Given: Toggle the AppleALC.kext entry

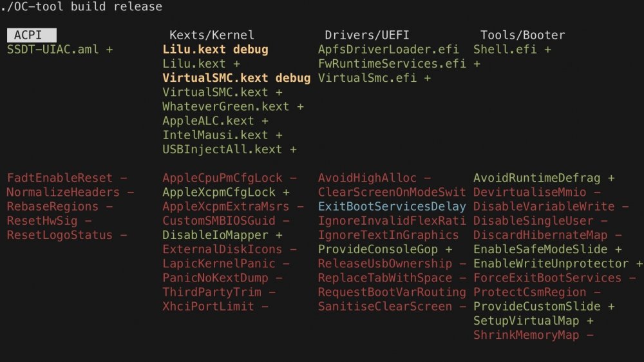Looking at the screenshot, I should click(215, 121).
